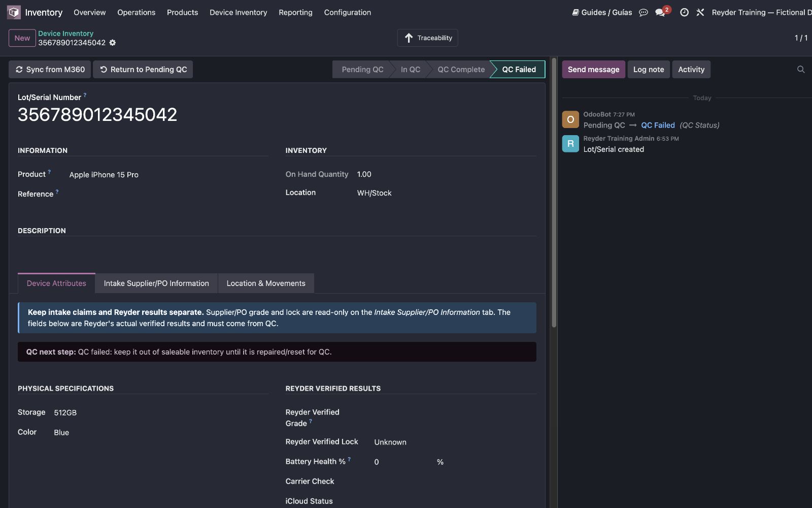Viewport: 812px width, 508px height.
Task: Click Return to Pending QC button
Action: point(143,70)
